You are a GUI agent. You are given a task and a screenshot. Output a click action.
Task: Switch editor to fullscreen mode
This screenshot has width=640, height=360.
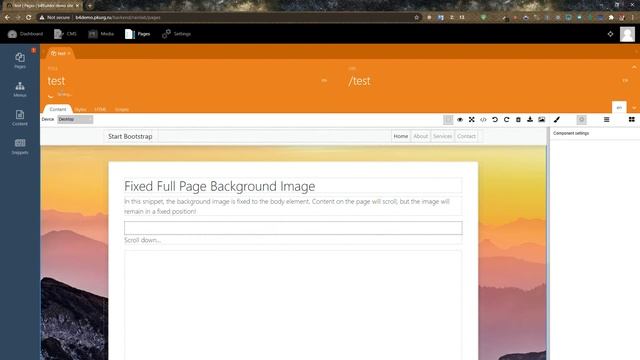coord(471,120)
